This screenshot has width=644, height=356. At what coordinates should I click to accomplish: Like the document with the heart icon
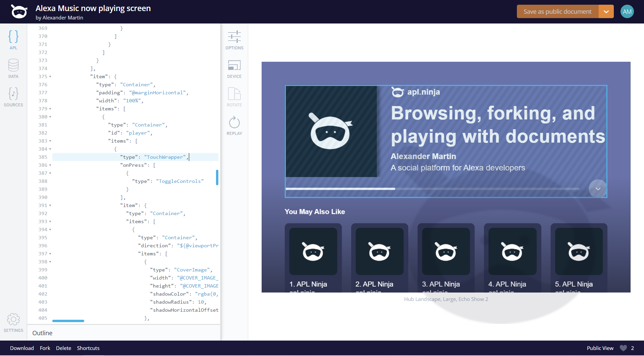point(623,348)
